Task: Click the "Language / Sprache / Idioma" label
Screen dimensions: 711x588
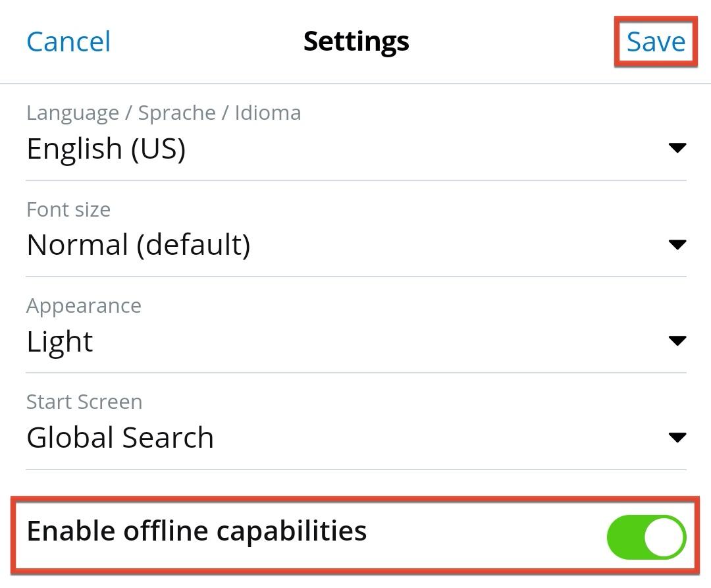Action: [163, 113]
